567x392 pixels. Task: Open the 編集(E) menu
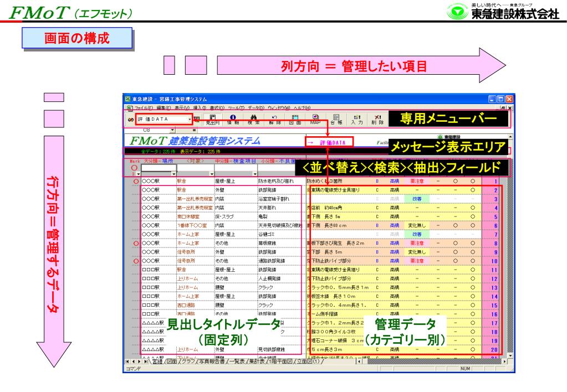164,107
